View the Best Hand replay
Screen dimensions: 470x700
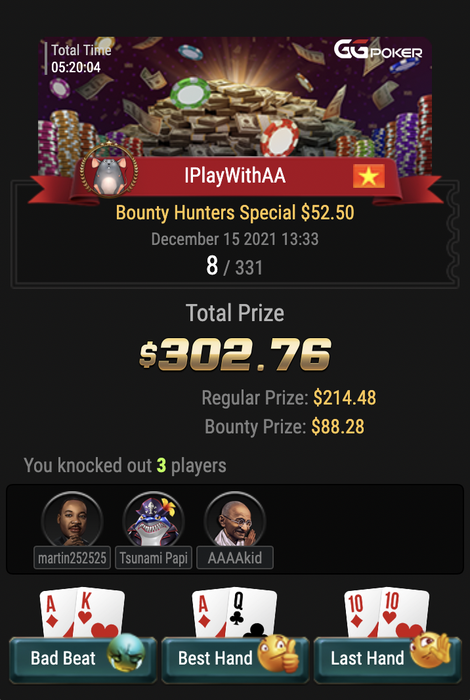point(235,660)
